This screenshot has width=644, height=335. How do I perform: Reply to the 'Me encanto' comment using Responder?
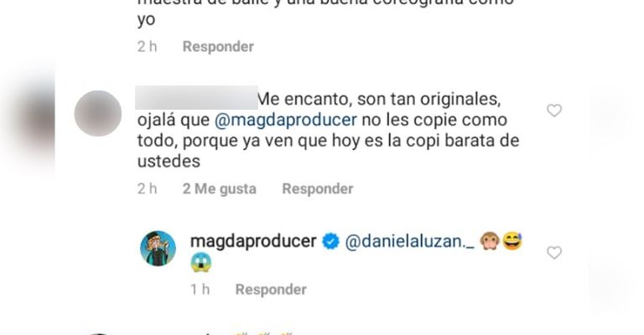[318, 188]
